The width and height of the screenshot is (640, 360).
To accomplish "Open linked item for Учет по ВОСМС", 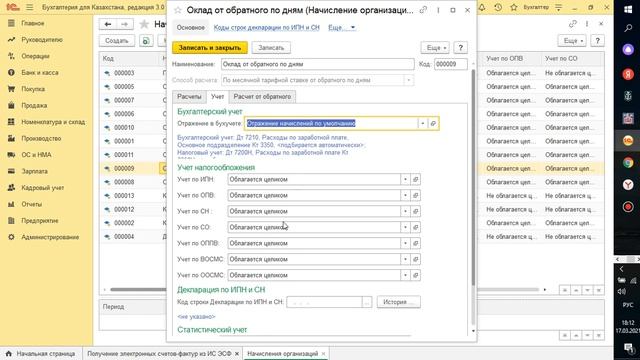I will pos(416,259).
